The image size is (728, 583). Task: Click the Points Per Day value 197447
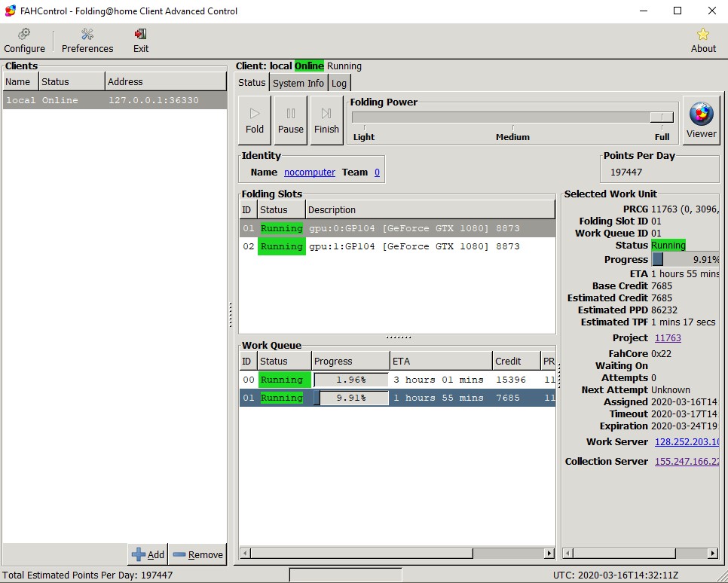click(x=626, y=172)
